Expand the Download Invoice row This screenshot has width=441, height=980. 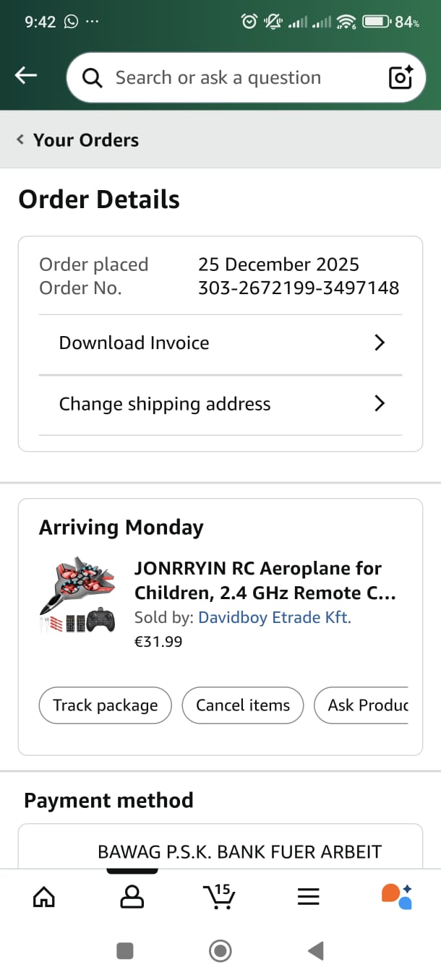pyautogui.click(x=220, y=343)
